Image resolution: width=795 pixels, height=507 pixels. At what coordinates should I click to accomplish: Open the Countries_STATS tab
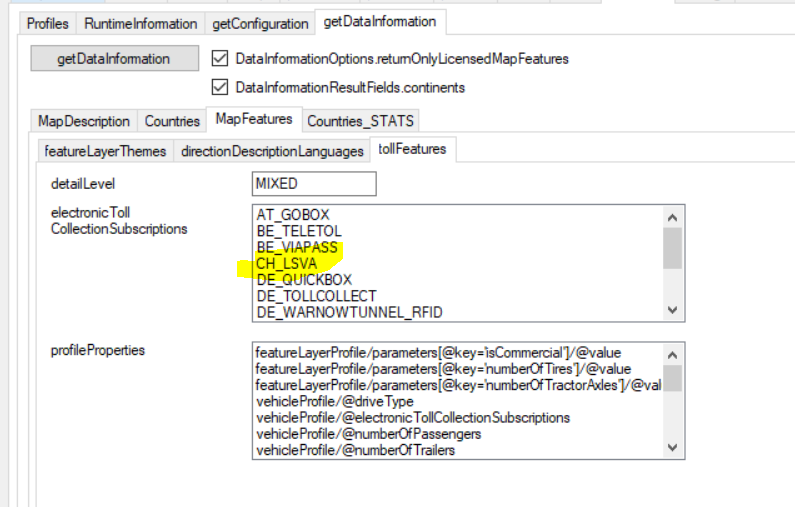tap(360, 121)
